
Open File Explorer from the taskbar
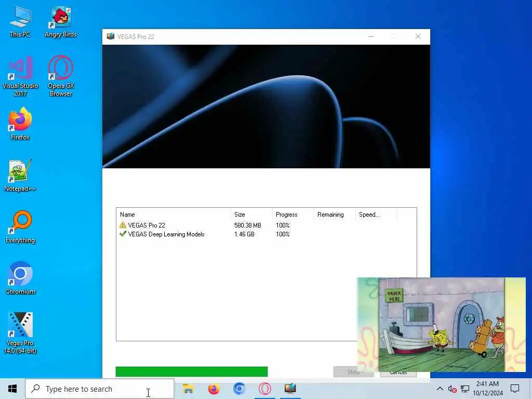pyautogui.click(x=188, y=389)
